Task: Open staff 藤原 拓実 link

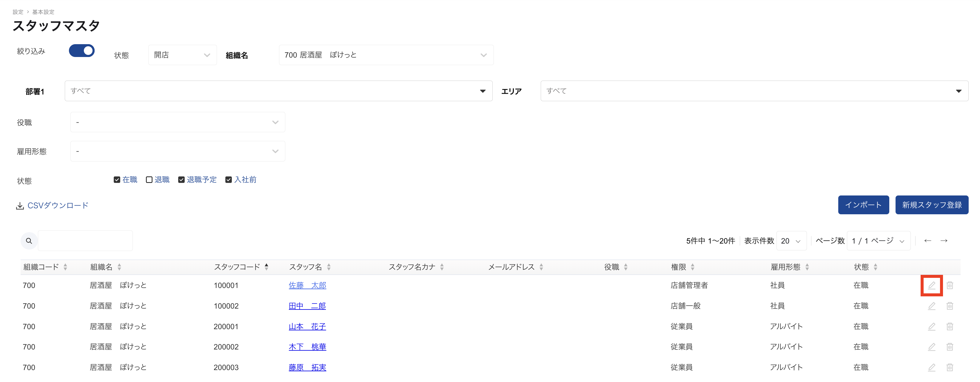Action: 307,367
